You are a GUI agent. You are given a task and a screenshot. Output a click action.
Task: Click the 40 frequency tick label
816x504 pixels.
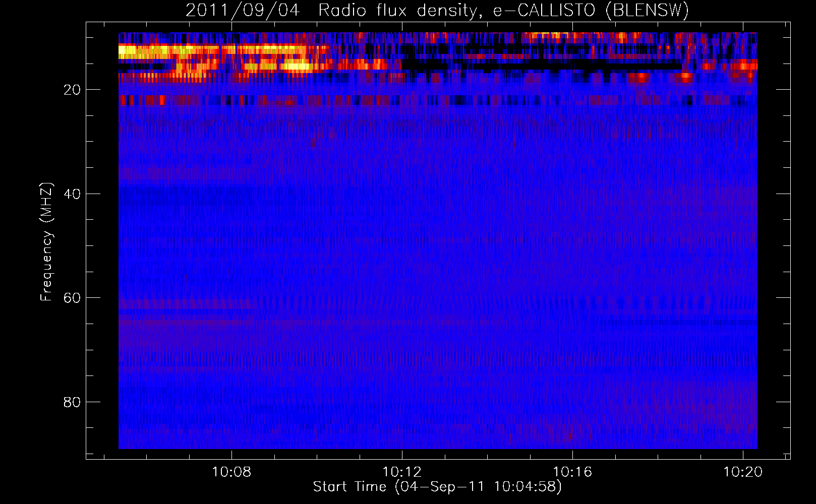[72, 194]
